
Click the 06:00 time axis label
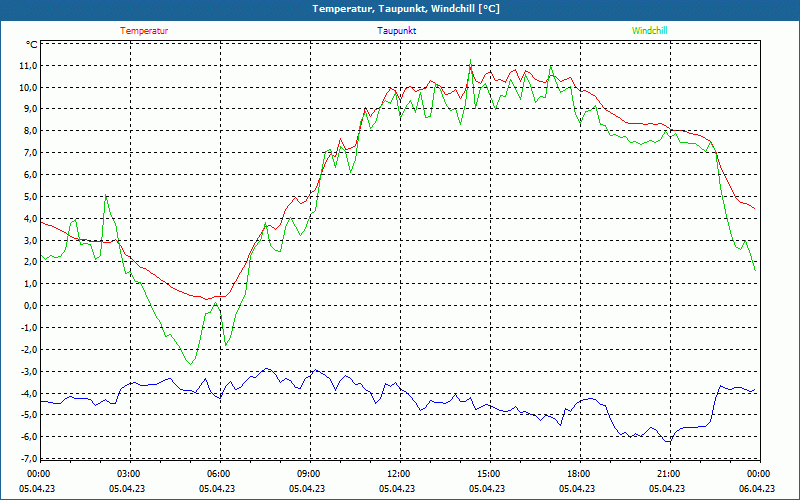[219, 474]
